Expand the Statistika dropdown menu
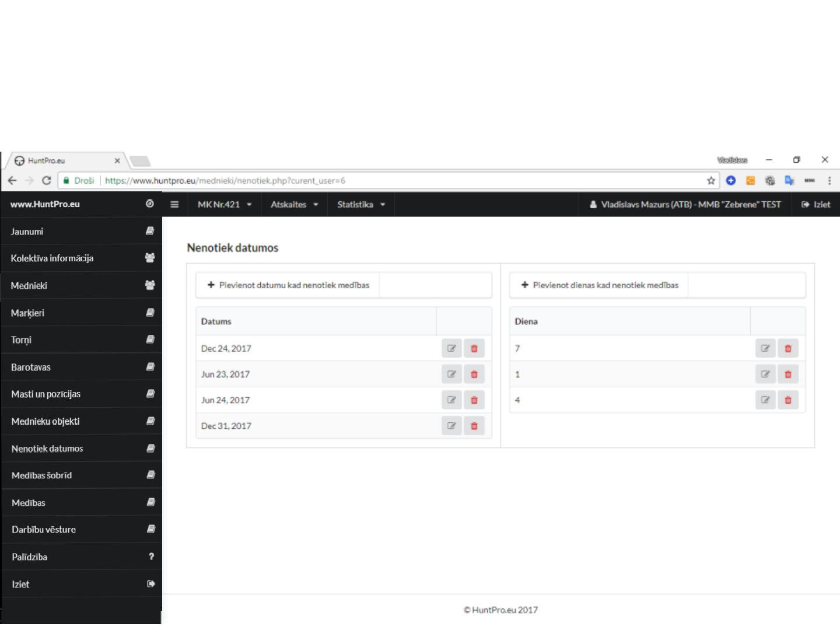Viewport: 840px width, 630px height. click(361, 204)
